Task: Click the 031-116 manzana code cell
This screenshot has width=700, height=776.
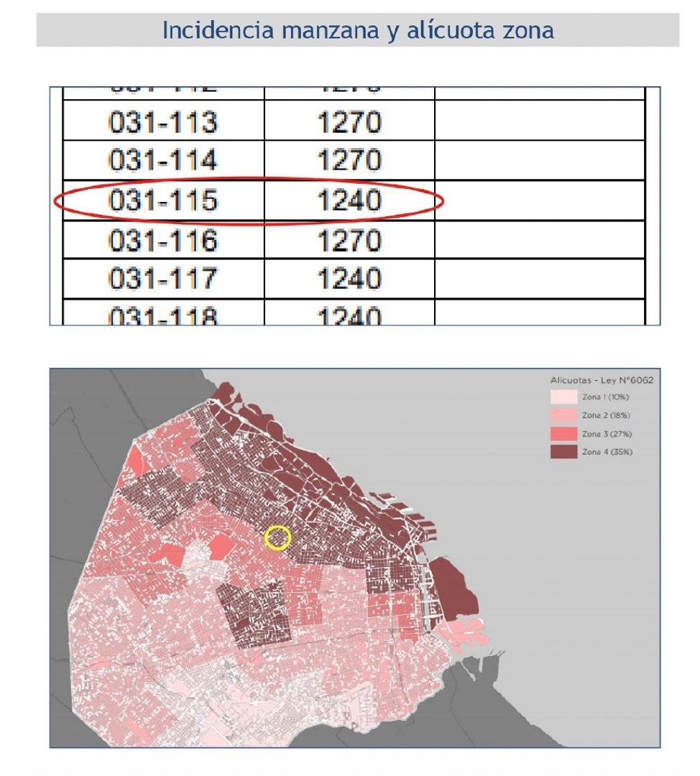Action: tap(162, 240)
